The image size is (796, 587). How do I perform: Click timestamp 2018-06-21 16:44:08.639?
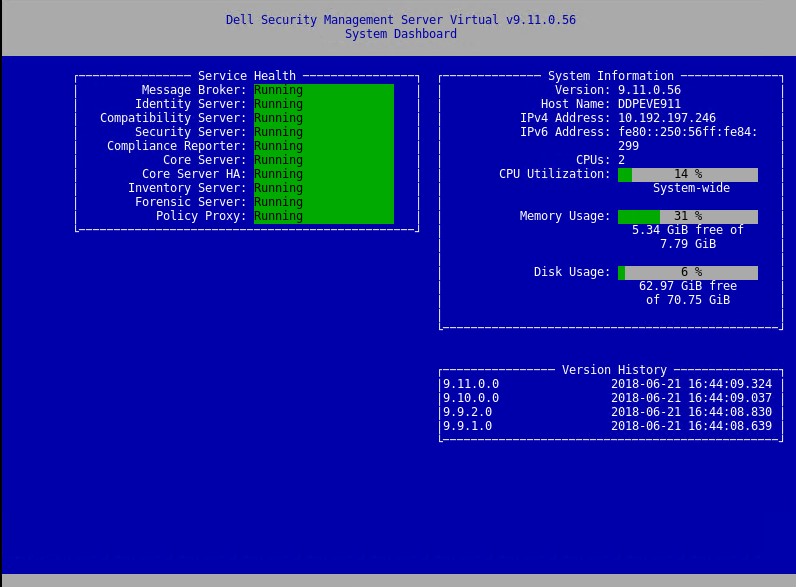[x=691, y=426]
